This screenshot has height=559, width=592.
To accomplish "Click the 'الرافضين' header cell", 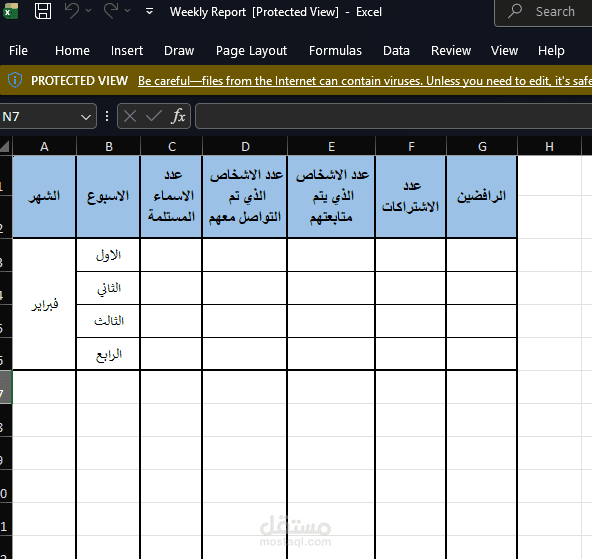I will pos(482,197).
